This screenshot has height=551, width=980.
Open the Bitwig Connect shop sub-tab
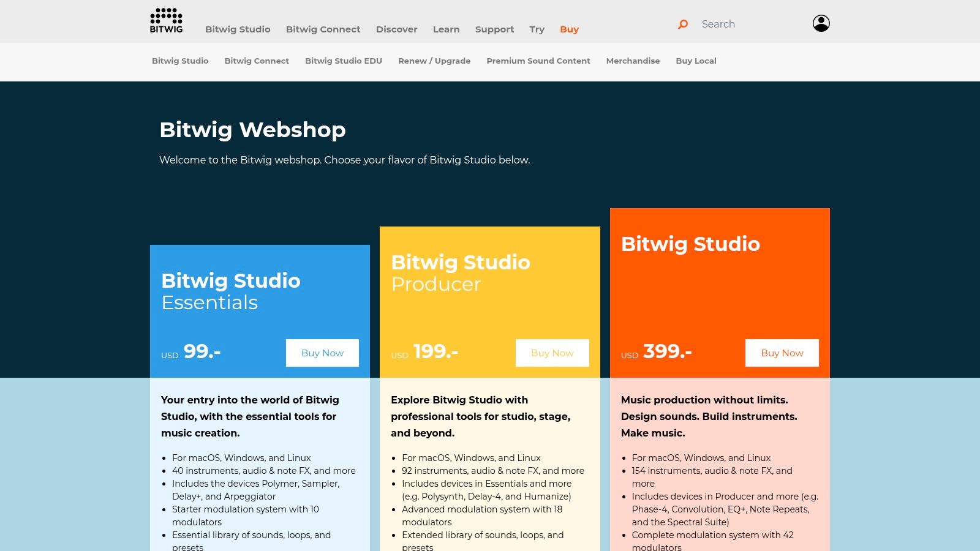257,61
